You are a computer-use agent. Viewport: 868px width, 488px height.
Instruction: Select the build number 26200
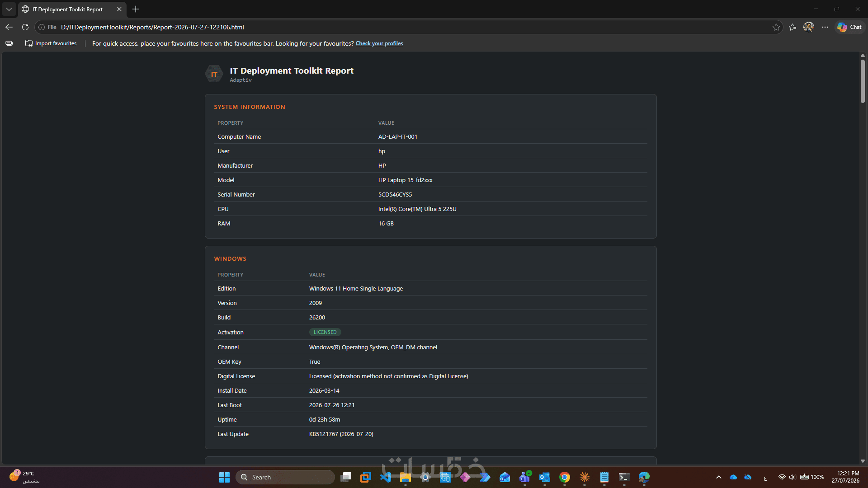point(317,317)
